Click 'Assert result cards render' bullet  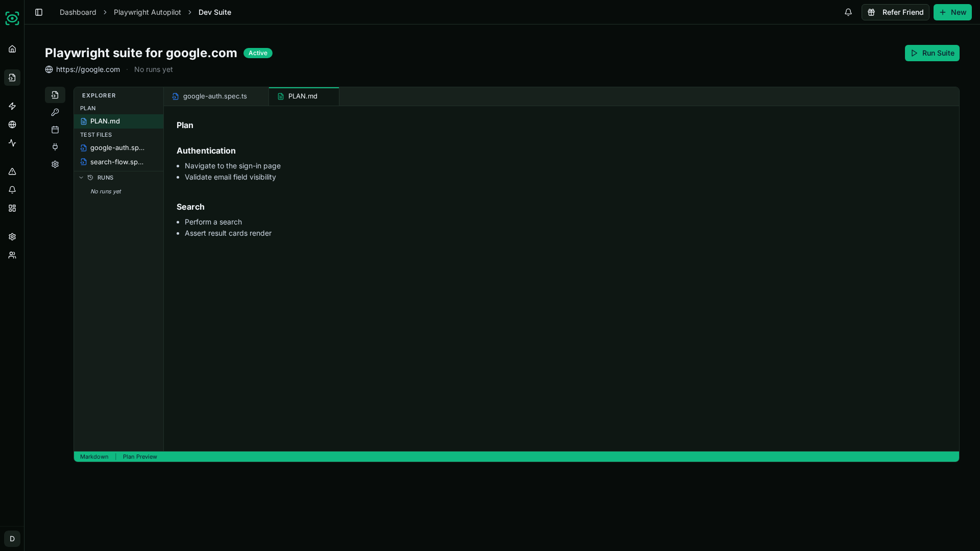coord(228,233)
